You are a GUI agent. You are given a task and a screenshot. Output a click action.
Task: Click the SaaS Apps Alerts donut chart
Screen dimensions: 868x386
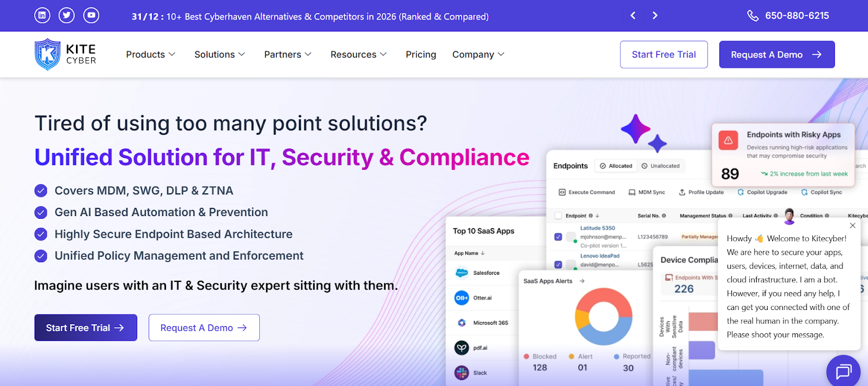[604, 317]
